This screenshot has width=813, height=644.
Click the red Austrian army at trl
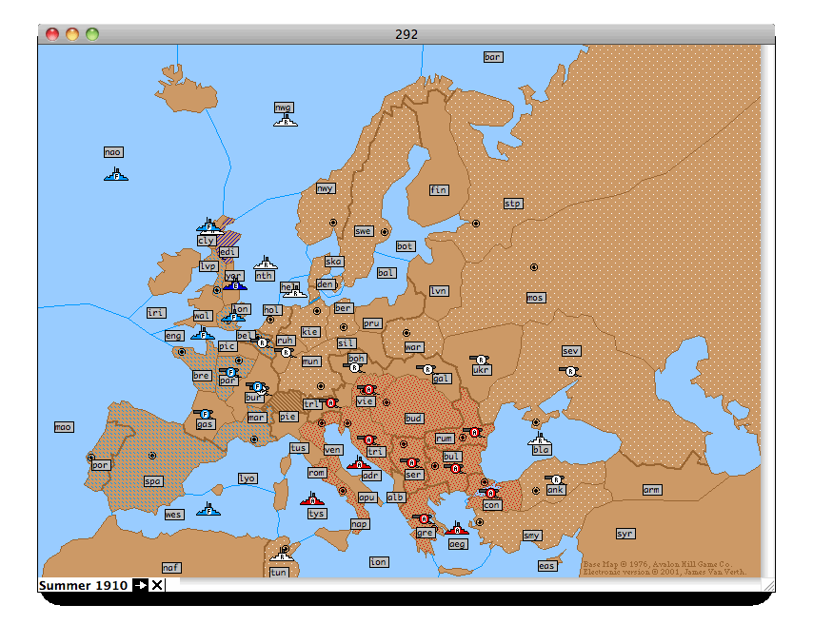click(330, 403)
